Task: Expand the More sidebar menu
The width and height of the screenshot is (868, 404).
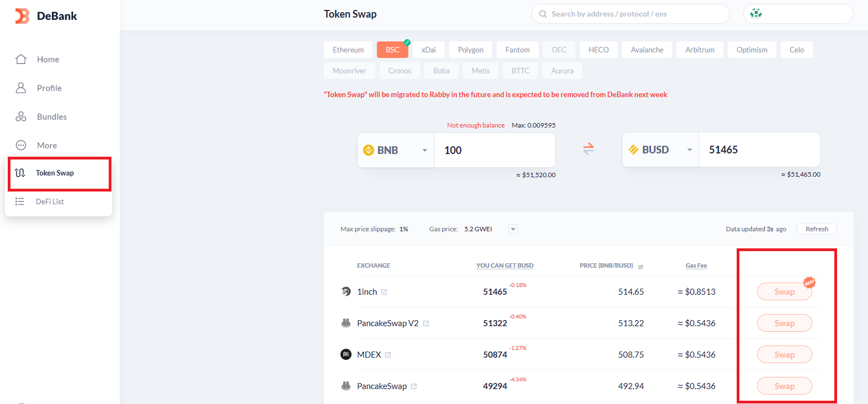Action: click(47, 145)
